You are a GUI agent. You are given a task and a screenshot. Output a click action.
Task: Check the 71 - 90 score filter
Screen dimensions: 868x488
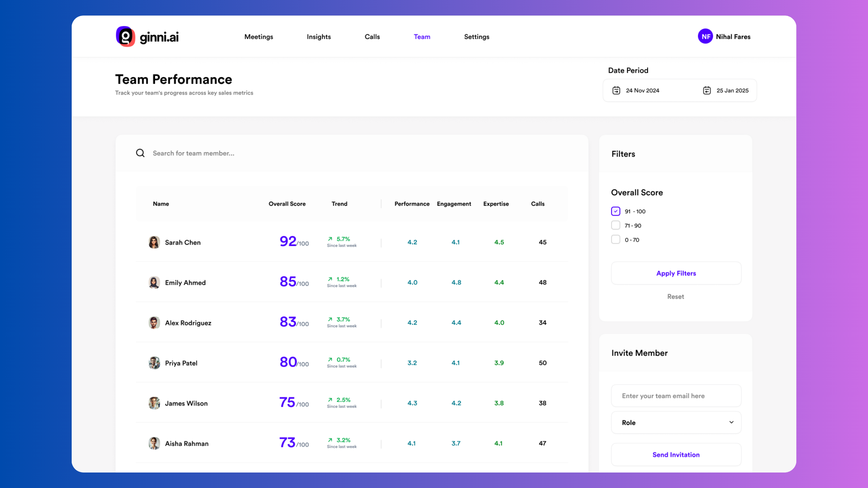tap(616, 225)
